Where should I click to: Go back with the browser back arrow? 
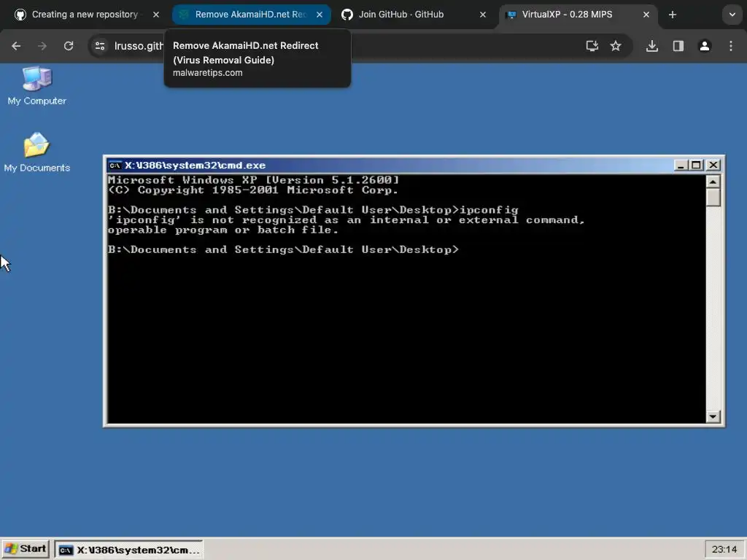(16, 46)
